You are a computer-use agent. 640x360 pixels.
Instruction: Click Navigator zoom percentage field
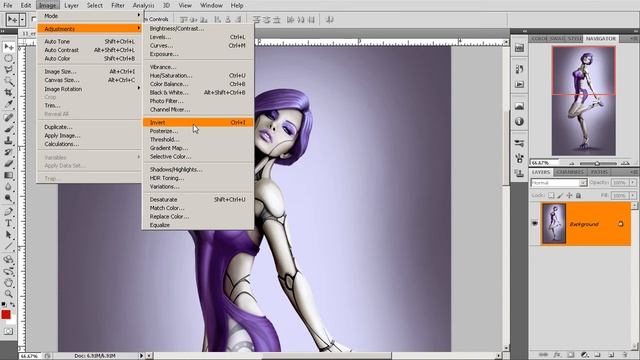click(544, 163)
